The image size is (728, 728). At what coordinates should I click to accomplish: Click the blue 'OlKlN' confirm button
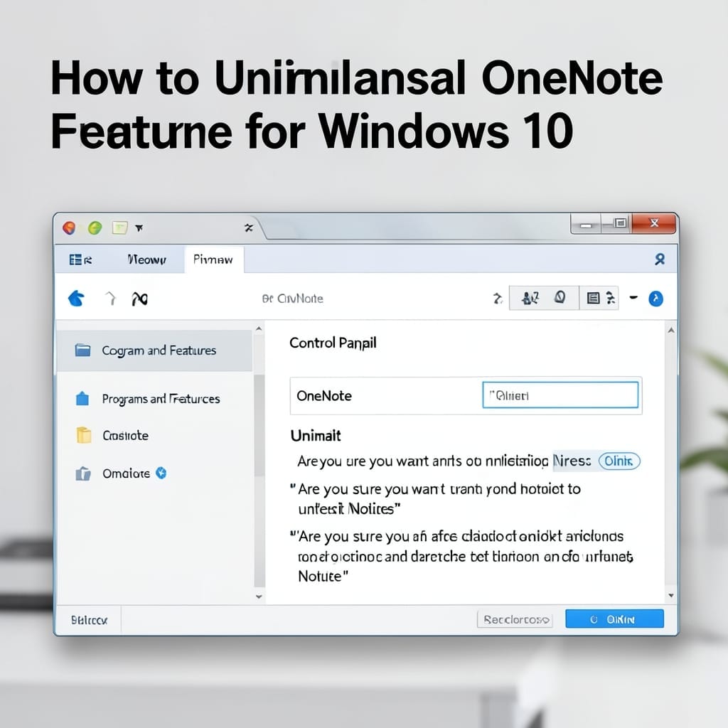pyautogui.click(x=614, y=619)
